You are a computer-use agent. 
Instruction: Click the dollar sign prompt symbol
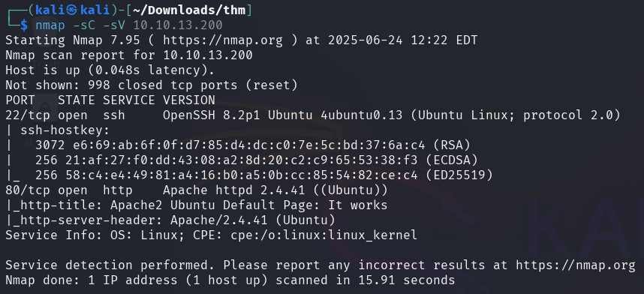tap(24, 25)
